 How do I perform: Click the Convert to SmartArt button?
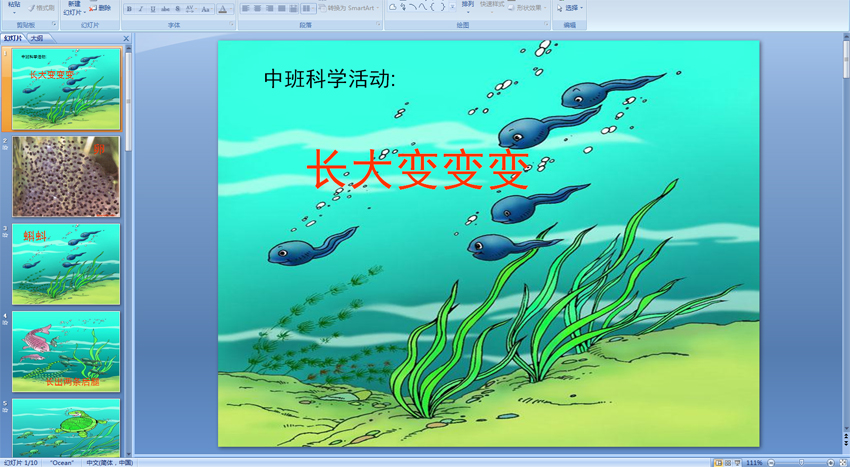click(347, 8)
